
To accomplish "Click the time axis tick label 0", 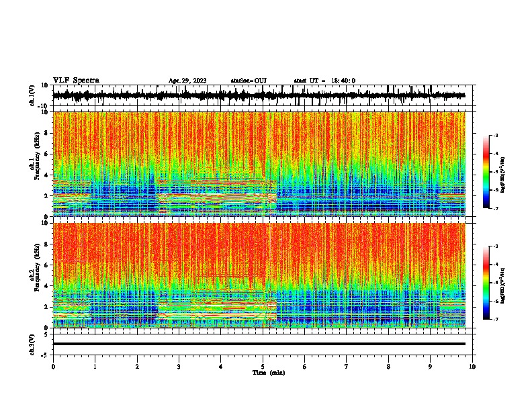I will pyautogui.click(x=53, y=367).
